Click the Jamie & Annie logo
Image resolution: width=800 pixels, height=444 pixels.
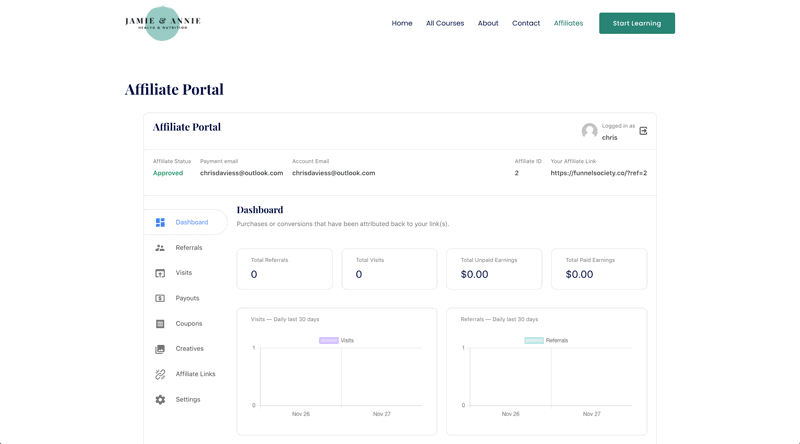tap(163, 23)
